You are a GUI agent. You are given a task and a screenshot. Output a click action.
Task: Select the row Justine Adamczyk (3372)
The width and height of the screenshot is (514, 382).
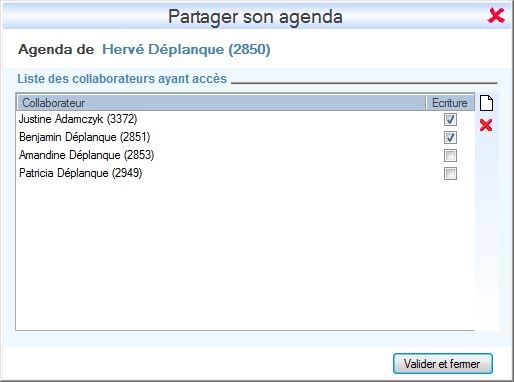245,119
